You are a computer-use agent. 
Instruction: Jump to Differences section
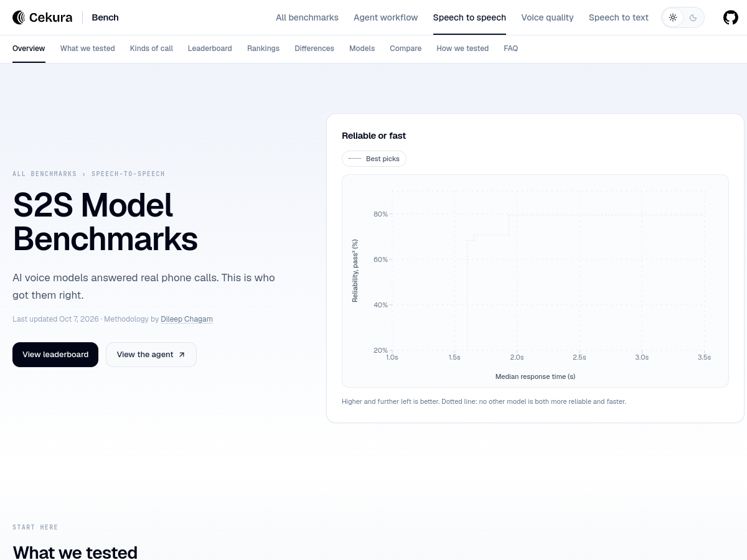(x=314, y=49)
